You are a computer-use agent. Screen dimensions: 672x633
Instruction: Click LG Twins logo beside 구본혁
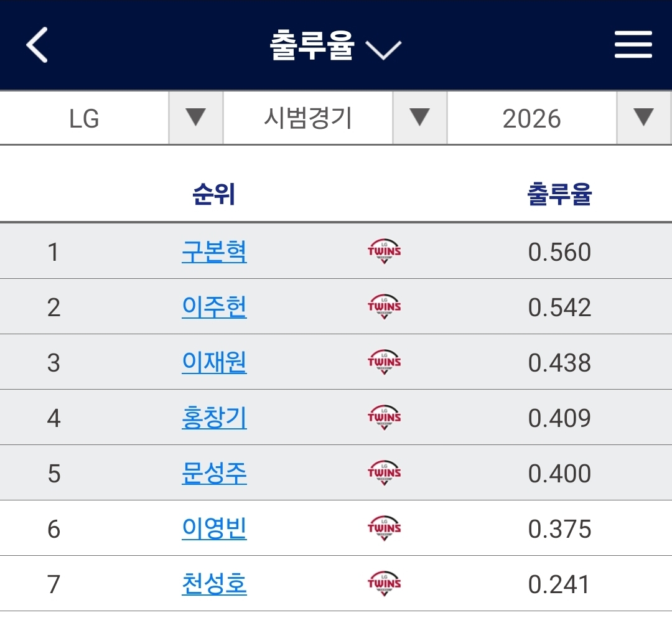click(384, 251)
